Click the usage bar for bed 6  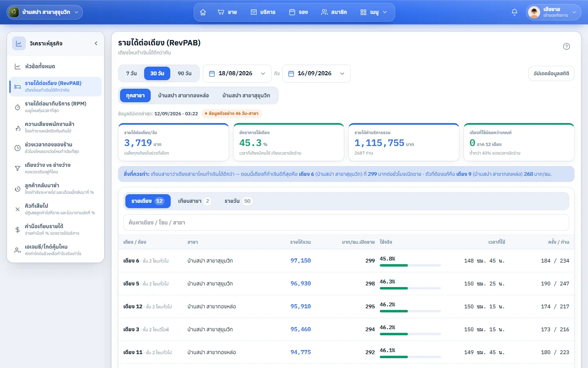[x=410, y=265]
